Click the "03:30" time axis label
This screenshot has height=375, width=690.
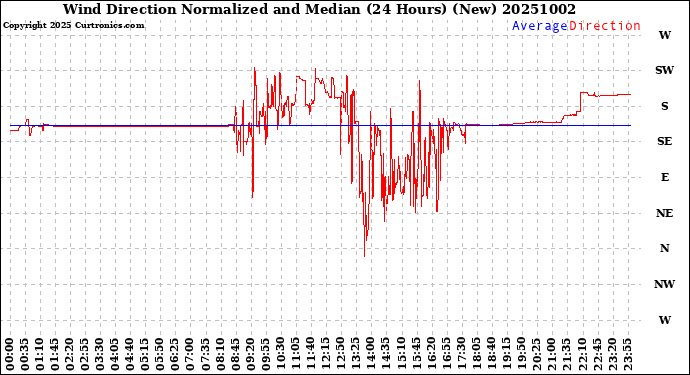100,354
